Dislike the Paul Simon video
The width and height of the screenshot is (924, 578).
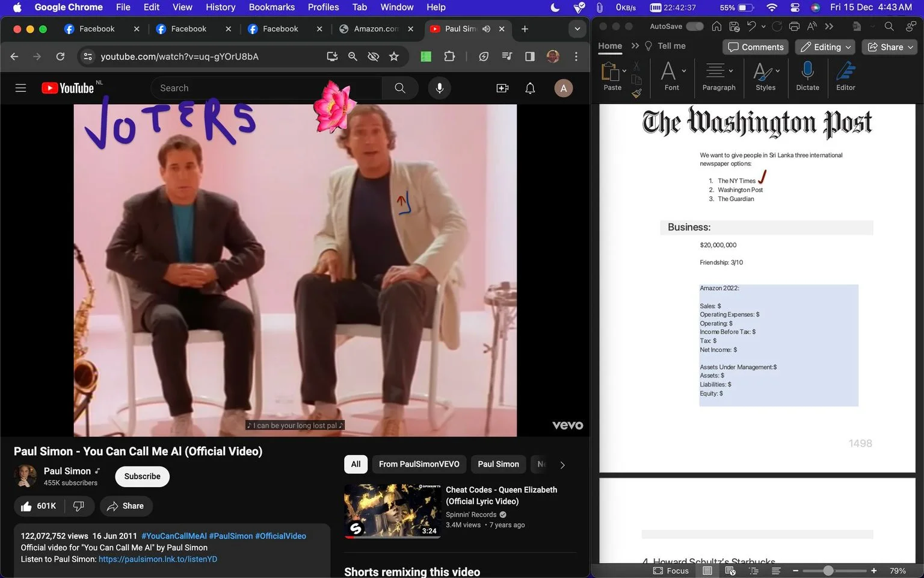79,506
